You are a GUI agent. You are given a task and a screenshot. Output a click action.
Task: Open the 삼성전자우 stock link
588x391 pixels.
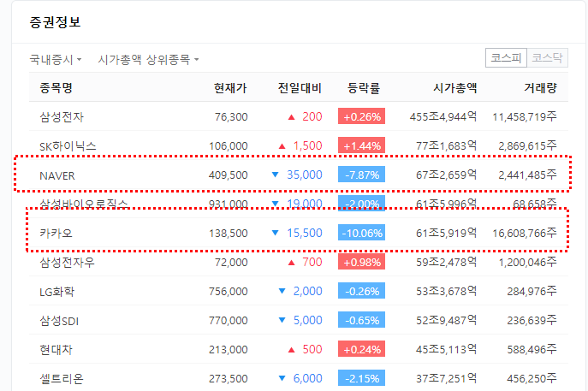point(67,262)
